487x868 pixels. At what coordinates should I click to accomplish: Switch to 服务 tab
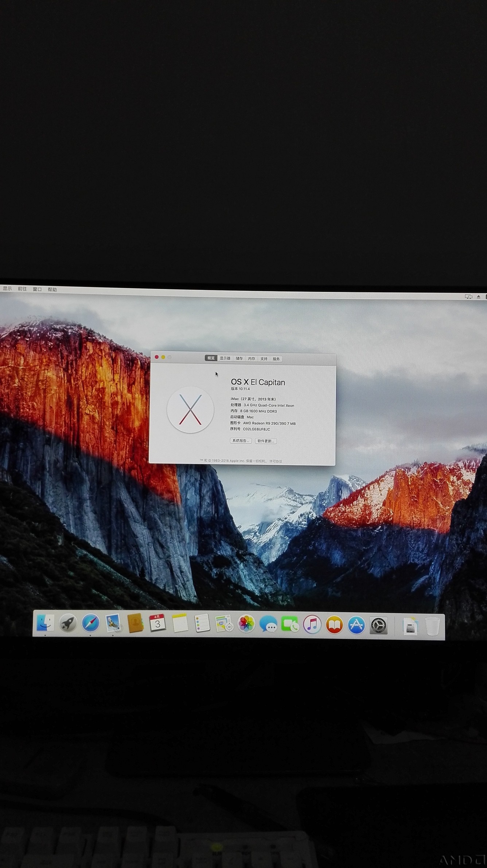pos(276,359)
